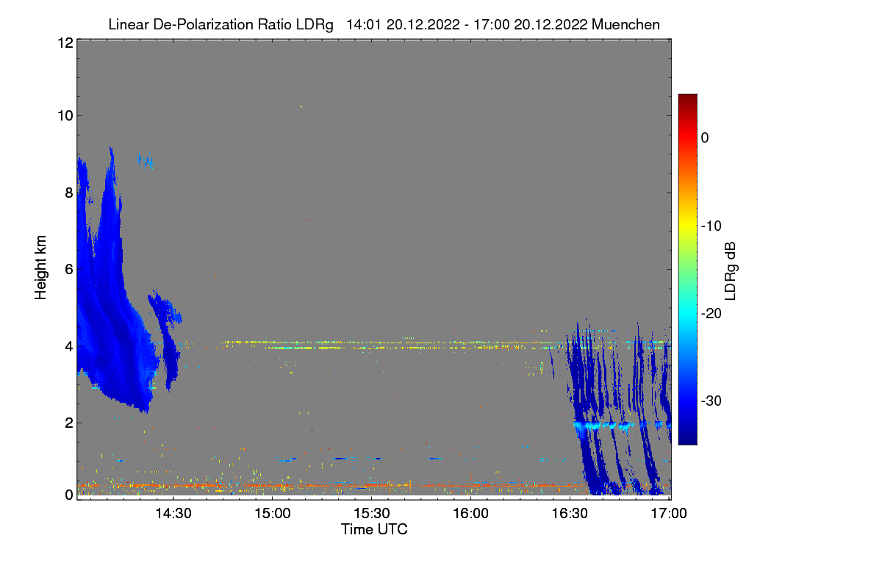Image resolution: width=882 pixels, height=588 pixels.
Task: Click the colorbar tick label '-20'
Action: coord(713,313)
